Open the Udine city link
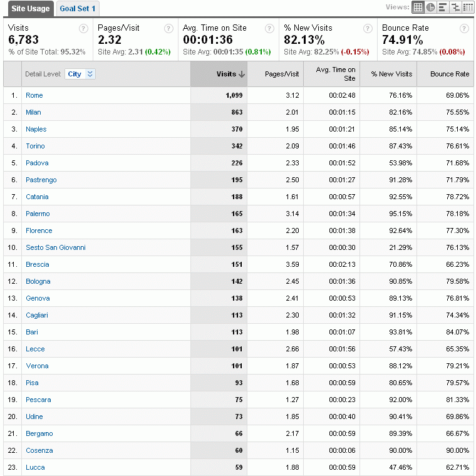Viewport: 476px width, 476px height. (34, 416)
